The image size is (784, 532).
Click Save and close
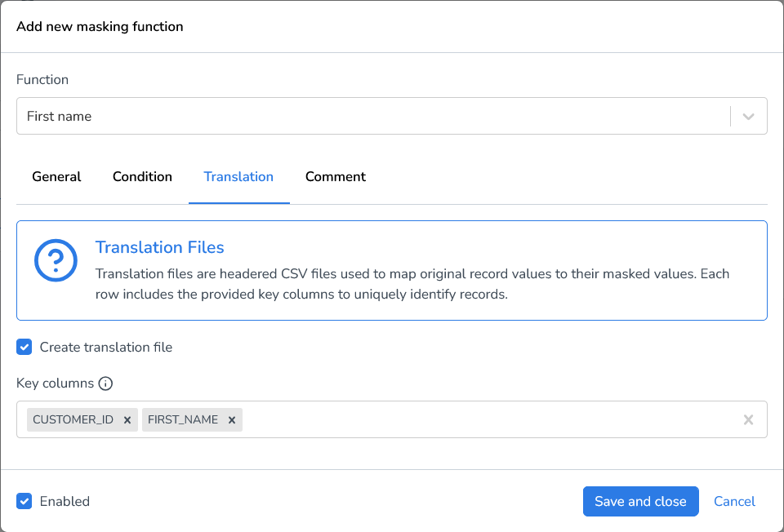click(x=640, y=501)
